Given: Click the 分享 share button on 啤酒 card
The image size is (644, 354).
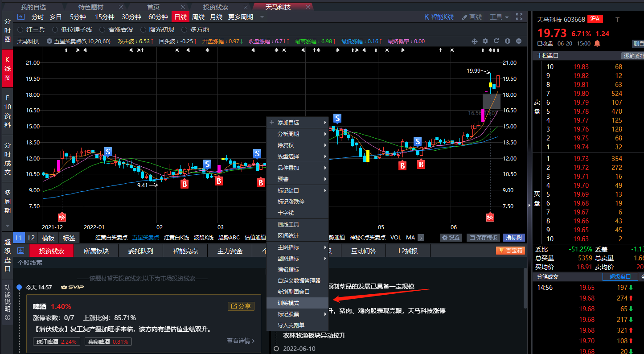Looking at the screenshot, I should click(241, 306).
